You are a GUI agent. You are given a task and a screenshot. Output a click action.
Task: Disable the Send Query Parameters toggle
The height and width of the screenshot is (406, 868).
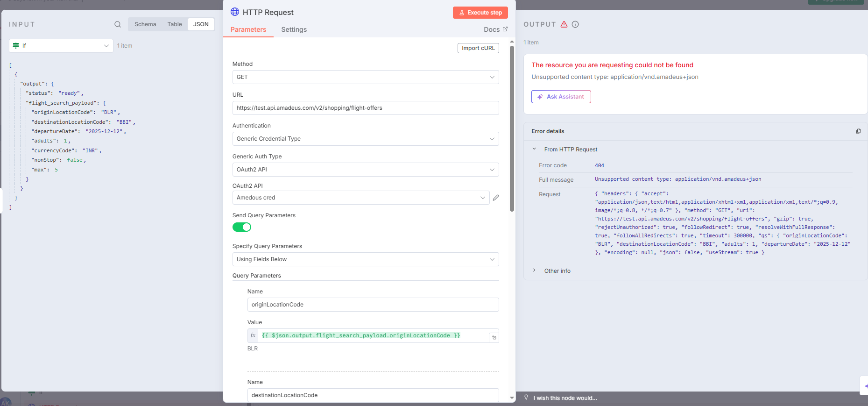(242, 227)
